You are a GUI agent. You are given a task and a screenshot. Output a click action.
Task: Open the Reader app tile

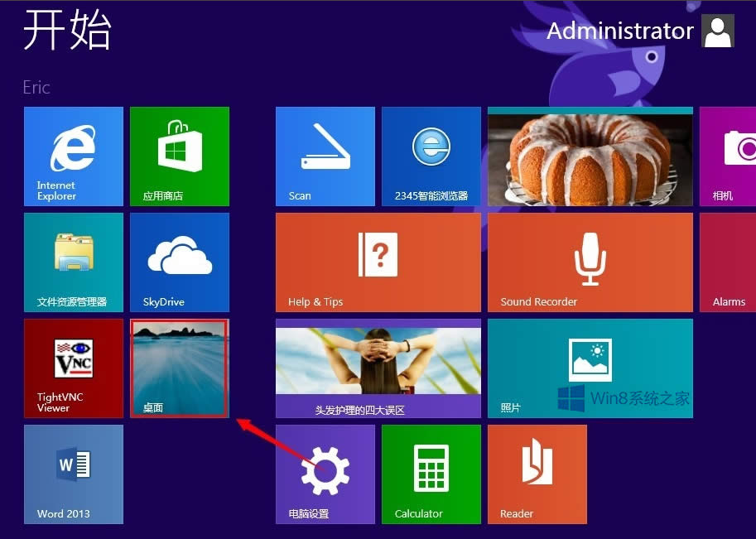(537, 474)
